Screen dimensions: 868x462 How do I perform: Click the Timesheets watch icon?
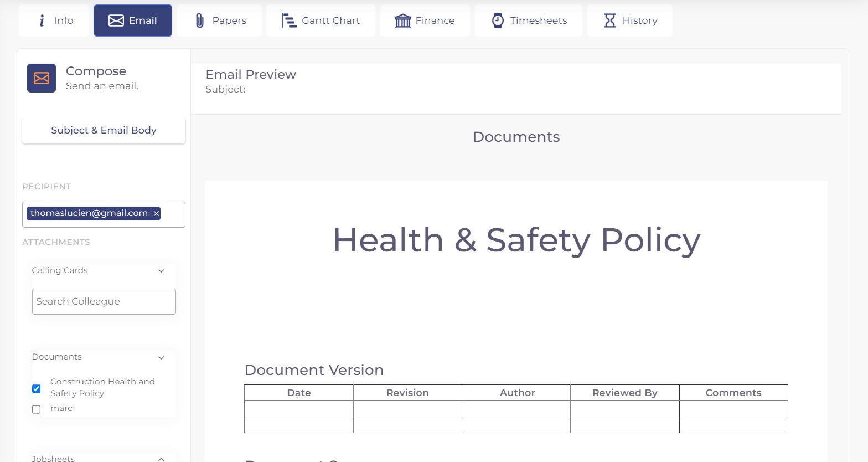point(498,20)
